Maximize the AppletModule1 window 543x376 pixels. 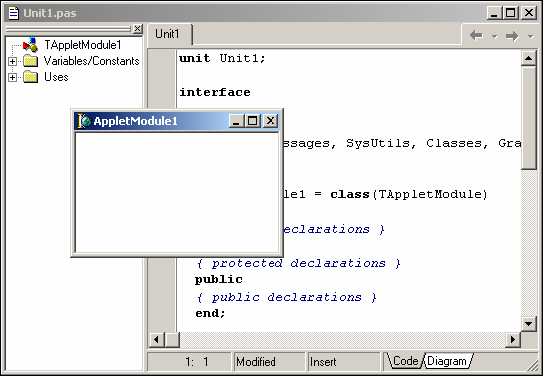253,121
